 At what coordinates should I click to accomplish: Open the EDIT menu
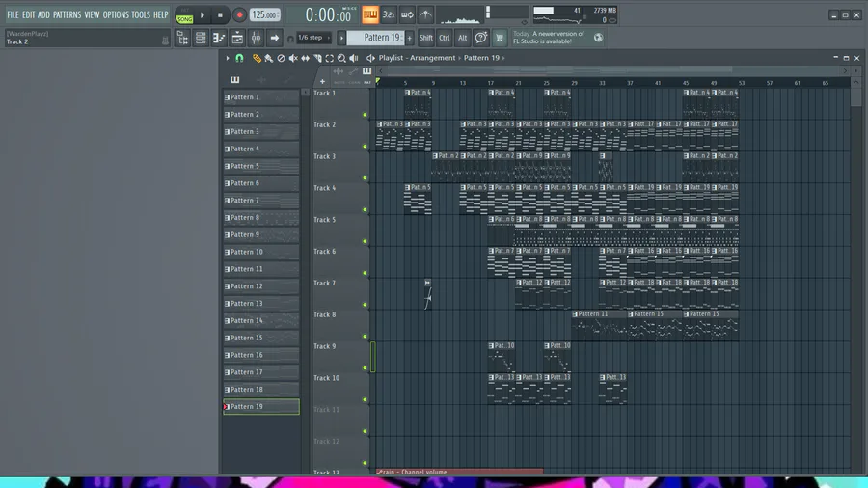[x=28, y=14]
